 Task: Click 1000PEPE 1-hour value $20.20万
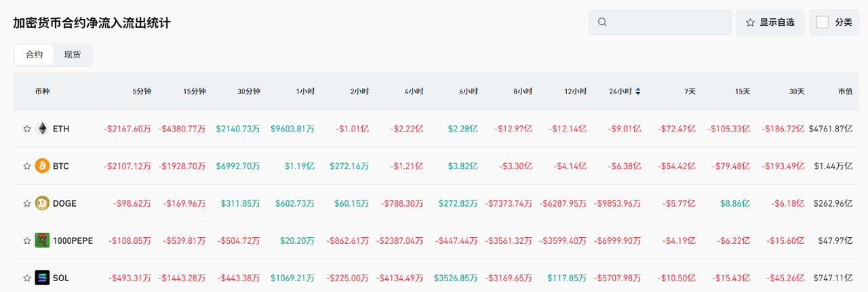(296, 241)
